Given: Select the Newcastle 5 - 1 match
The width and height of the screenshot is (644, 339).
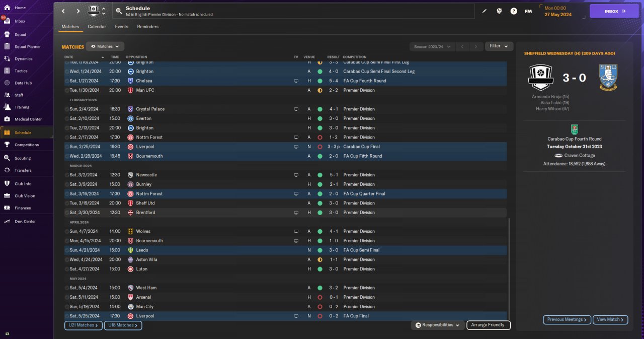Looking at the screenshot, I should click(285, 175).
